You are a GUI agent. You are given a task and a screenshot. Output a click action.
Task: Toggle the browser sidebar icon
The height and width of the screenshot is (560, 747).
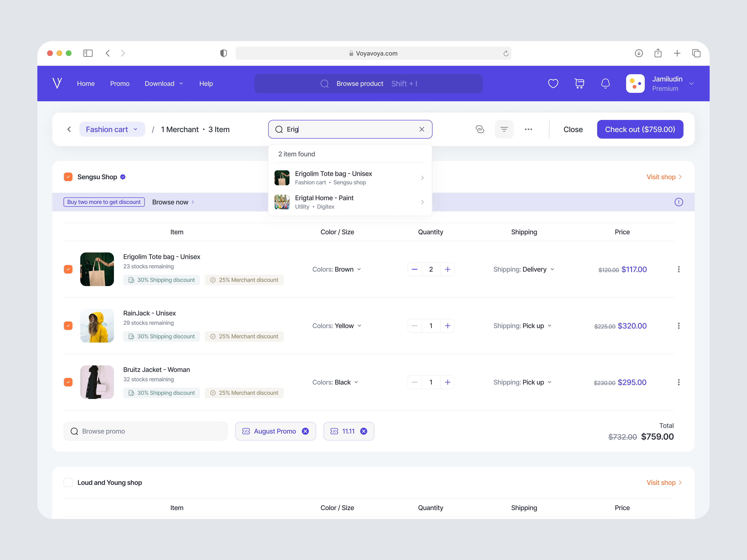coord(88,53)
